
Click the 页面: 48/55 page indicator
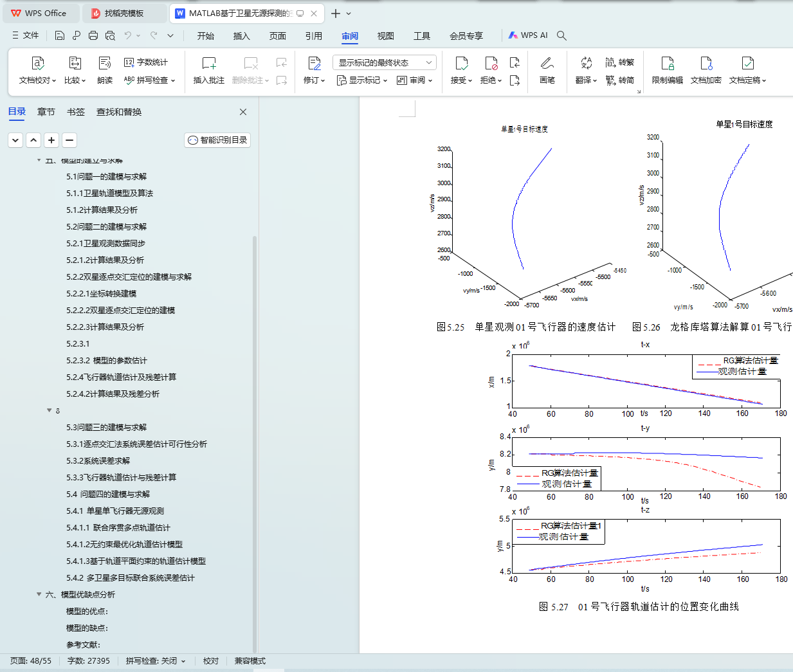click(31, 660)
